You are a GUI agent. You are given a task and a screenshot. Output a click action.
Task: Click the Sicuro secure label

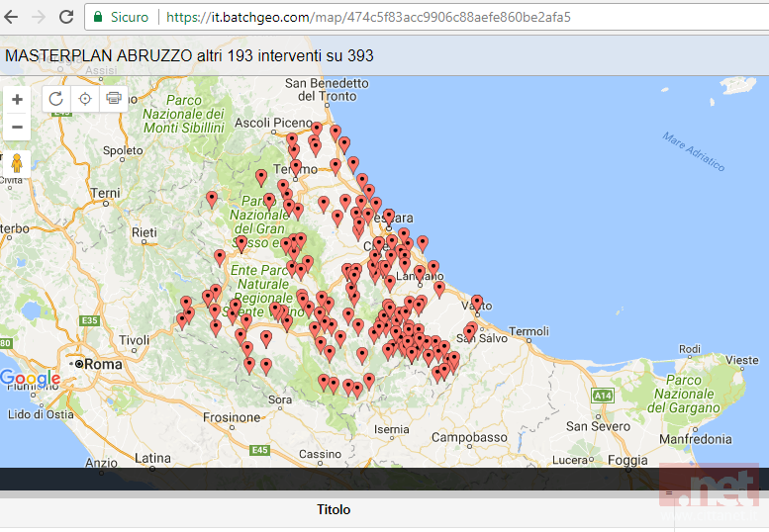pyautogui.click(x=130, y=17)
